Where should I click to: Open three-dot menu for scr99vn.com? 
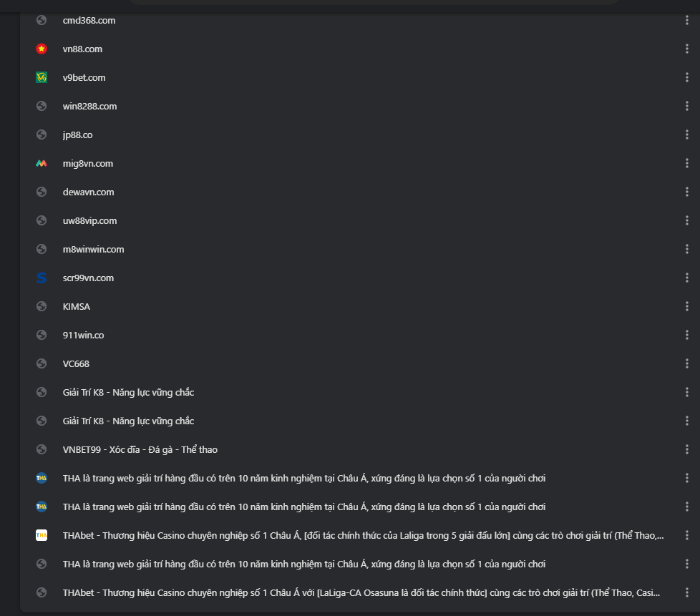[686, 278]
